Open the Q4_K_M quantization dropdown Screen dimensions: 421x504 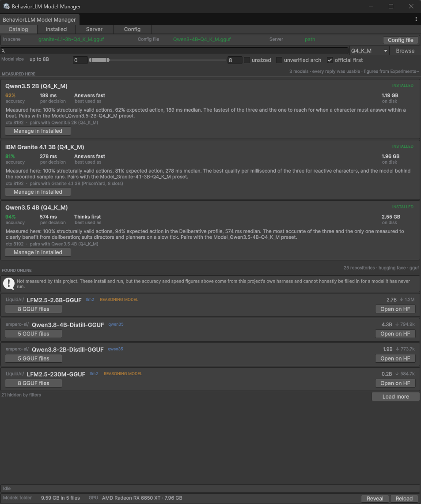[x=369, y=51]
